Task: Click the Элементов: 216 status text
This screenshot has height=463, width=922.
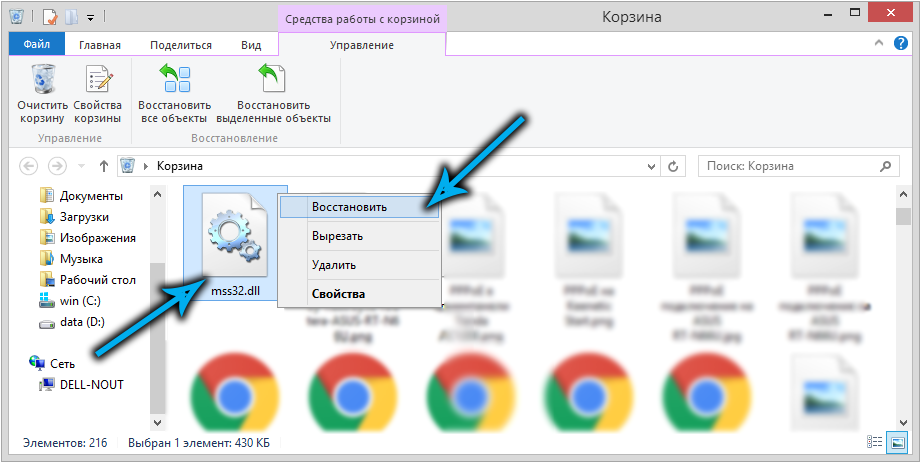Action: (65, 442)
